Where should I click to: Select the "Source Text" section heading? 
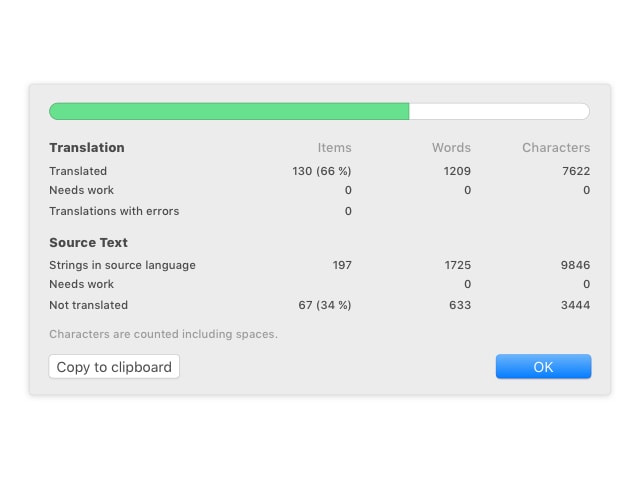(88, 243)
